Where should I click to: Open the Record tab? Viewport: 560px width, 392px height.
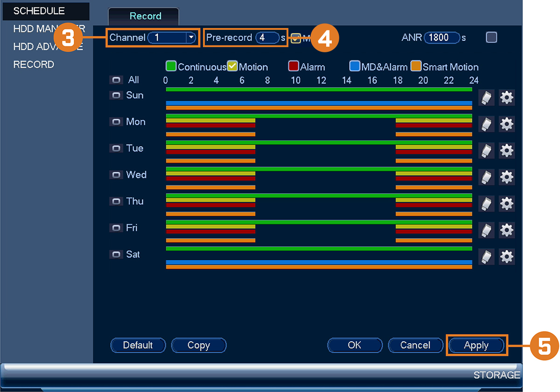[x=146, y=16]
